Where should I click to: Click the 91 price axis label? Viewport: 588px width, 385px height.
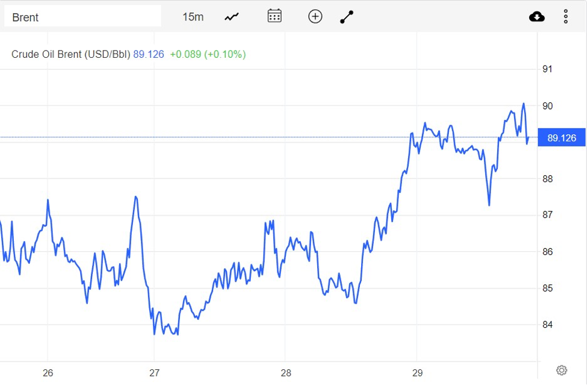pos(547,69)
